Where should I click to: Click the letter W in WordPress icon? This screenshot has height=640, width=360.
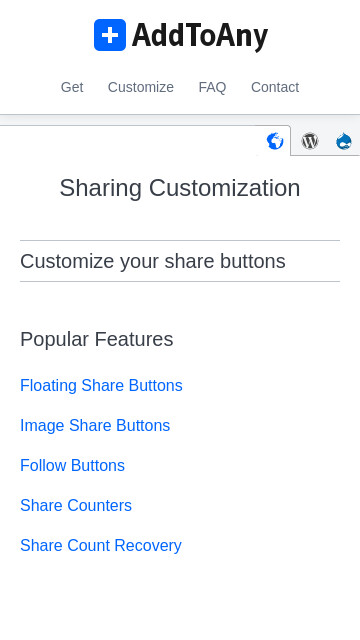(310, 141)
